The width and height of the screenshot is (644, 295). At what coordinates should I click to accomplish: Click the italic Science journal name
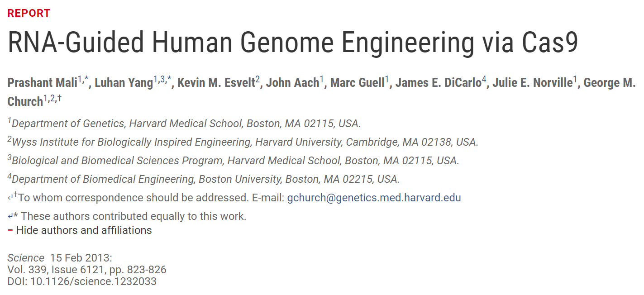tap(26, 258)
